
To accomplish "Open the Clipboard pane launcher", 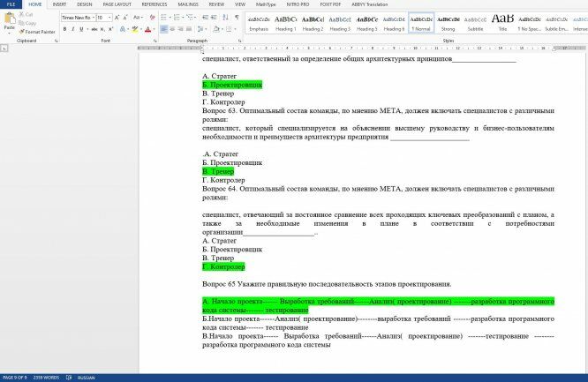I will (57, 41).
